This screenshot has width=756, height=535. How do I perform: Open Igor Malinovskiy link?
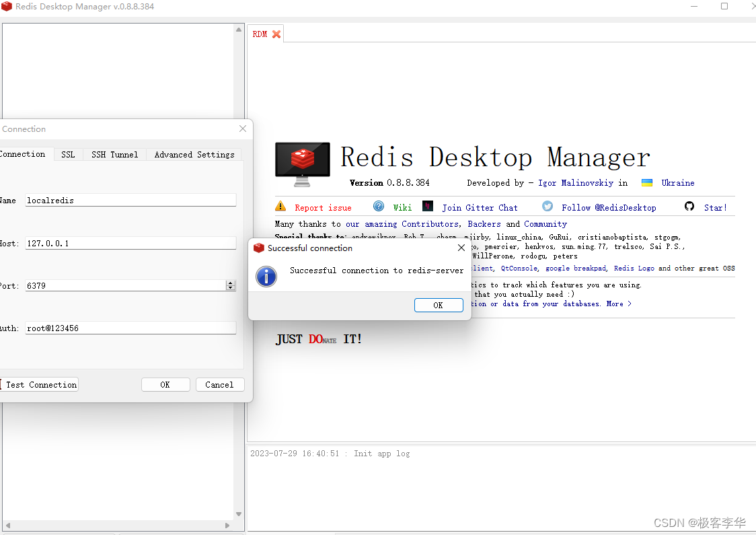tap(576, 183)
